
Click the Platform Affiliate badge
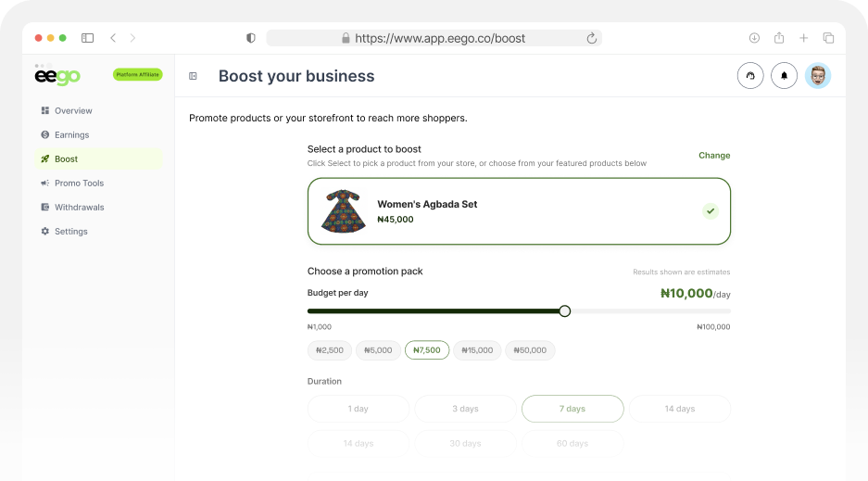tap(138, 74)
